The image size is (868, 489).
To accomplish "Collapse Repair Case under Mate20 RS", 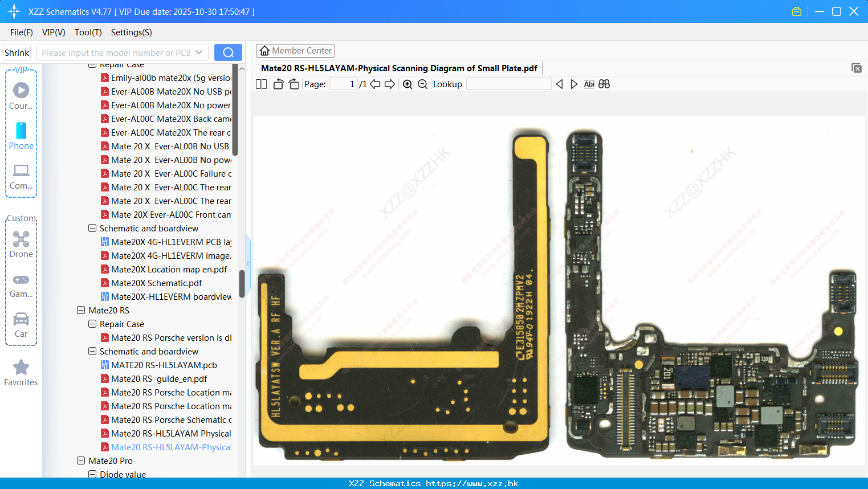I will coord(92,324).
